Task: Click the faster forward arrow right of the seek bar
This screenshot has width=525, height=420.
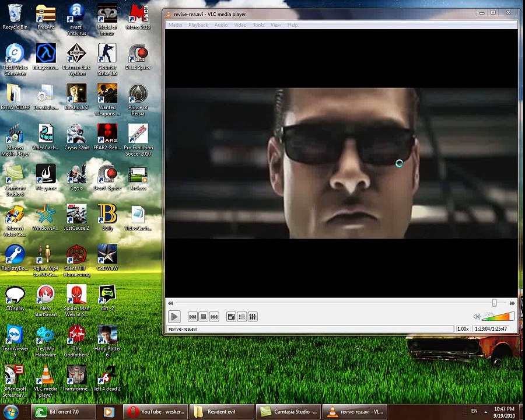Action: point(512,303)
